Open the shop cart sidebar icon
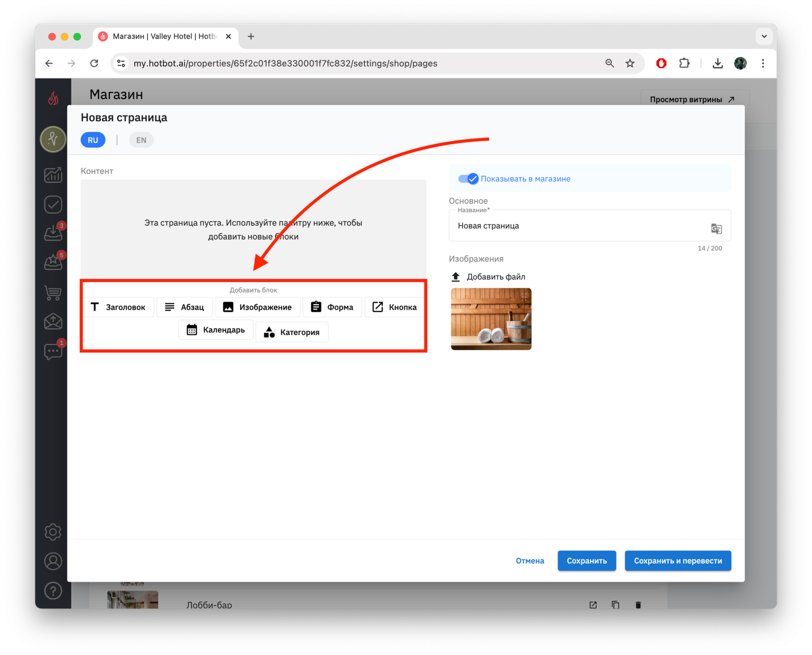The image size is (812, 655). [53, 292]
